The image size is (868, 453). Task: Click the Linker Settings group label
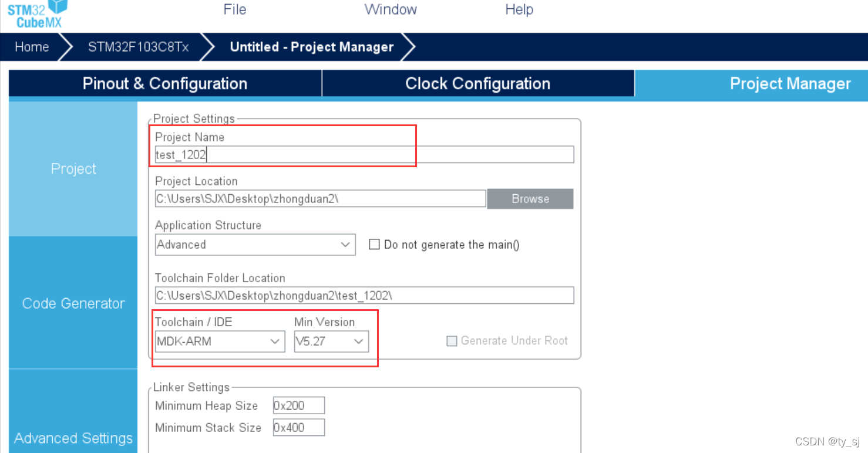coord(191,387)
